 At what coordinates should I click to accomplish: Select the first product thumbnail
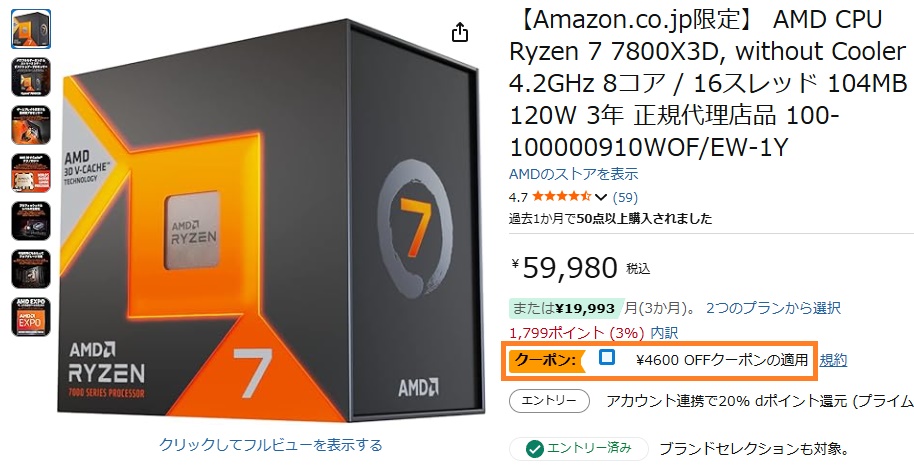[31, 29]
